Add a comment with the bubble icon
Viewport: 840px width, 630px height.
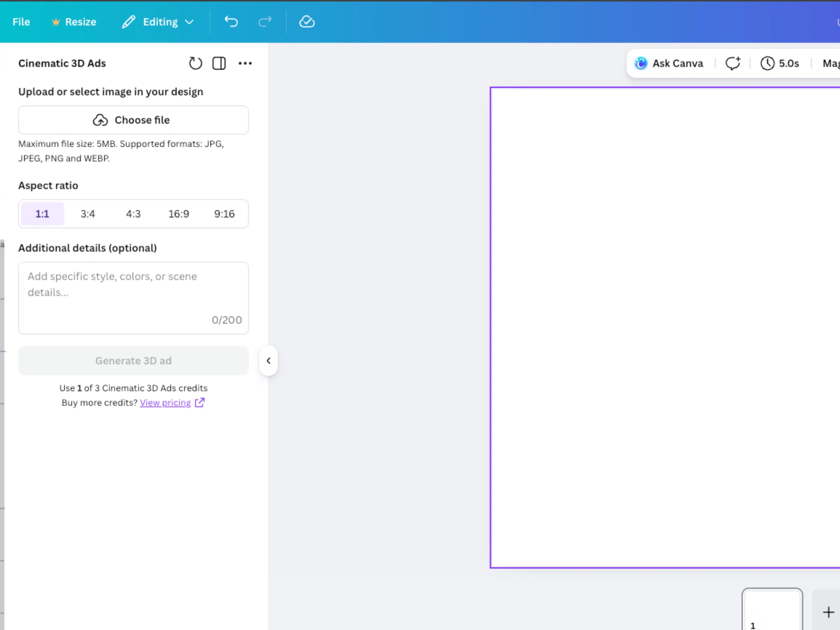coord(733,63)
